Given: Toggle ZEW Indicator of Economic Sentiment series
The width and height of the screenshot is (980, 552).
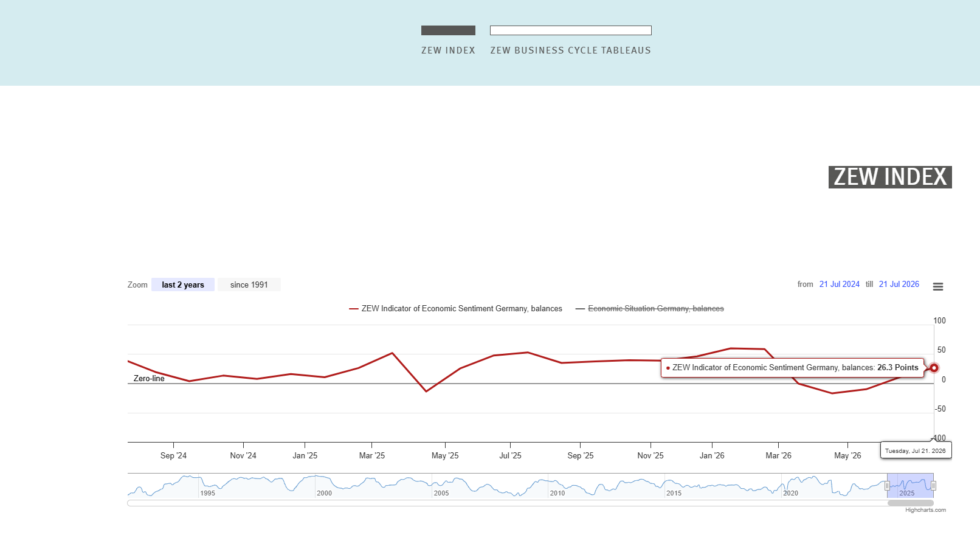Looking at the screenshot, I should [x=456, y=309].
